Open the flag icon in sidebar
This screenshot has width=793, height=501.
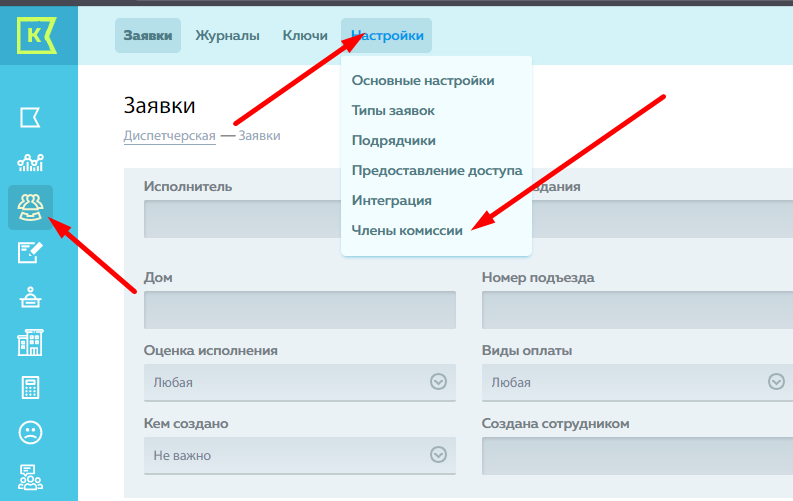pos(30,118)
